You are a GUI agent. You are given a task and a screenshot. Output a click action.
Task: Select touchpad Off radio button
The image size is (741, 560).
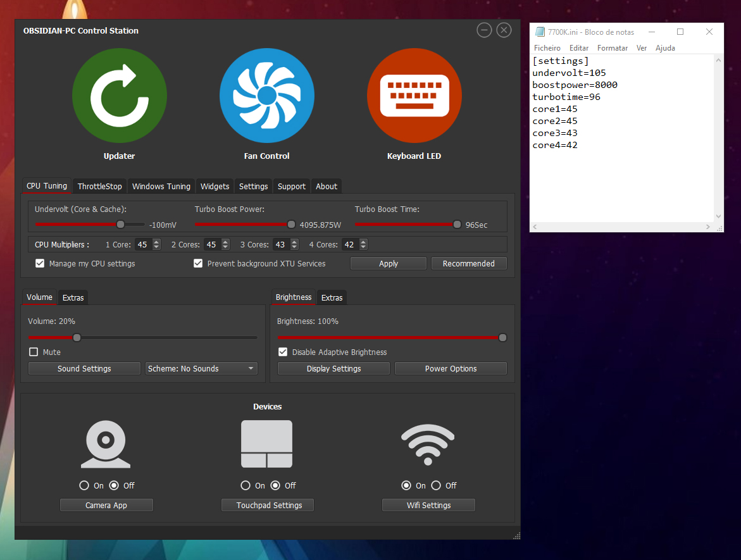(275, 485)
